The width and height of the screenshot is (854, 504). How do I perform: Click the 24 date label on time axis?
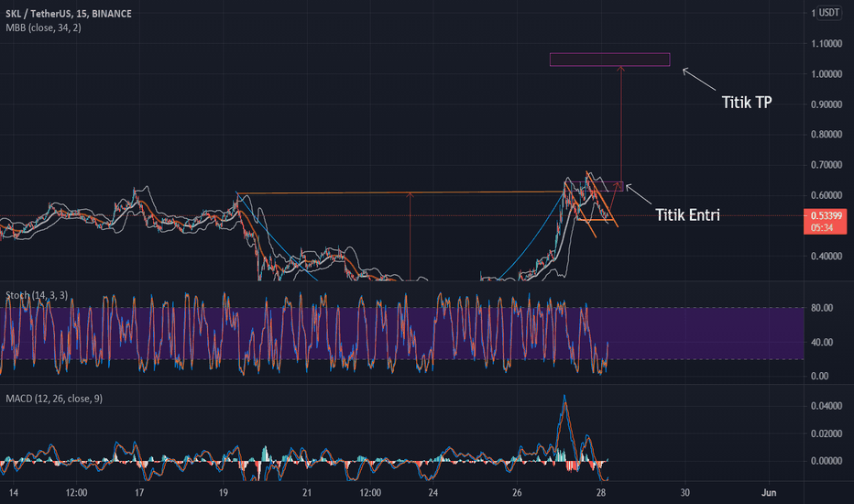pos(433,493)
